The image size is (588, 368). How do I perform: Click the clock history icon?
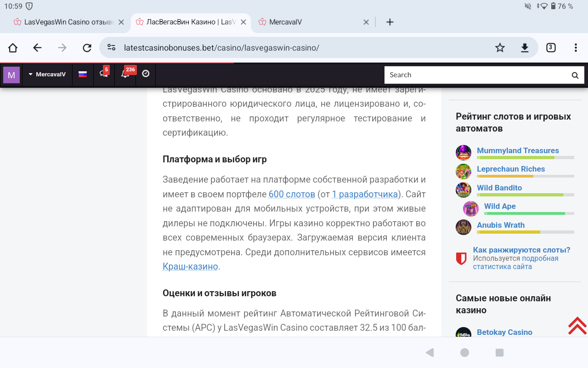pos(146,74)
